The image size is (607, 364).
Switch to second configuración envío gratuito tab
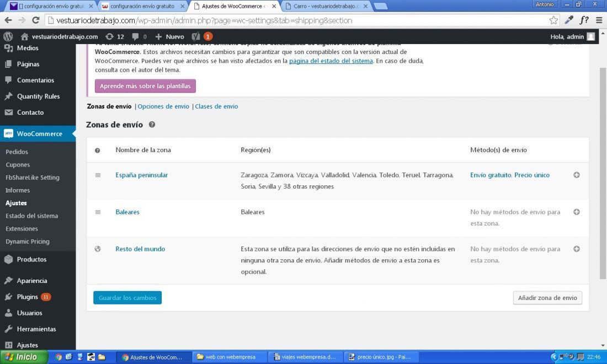pos(142,6)
